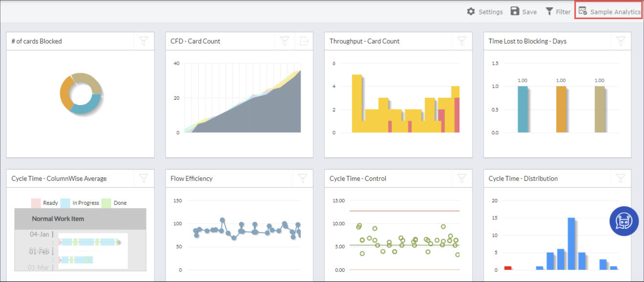
Task: Click filter icon on CFD - Card Count
Action: pyautogui.click(x=285, y=41)
